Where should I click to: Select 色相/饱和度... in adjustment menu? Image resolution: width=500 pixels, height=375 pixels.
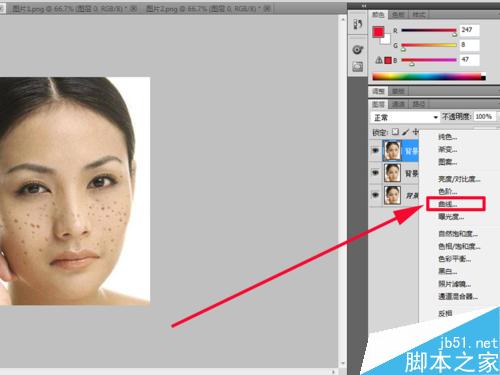click(x=459, y=246)
